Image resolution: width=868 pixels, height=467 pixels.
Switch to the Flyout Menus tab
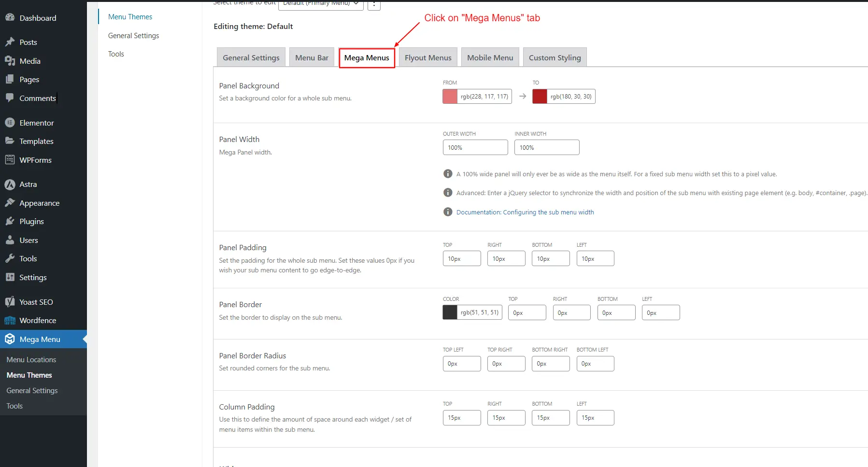click(x=427, y=57)
